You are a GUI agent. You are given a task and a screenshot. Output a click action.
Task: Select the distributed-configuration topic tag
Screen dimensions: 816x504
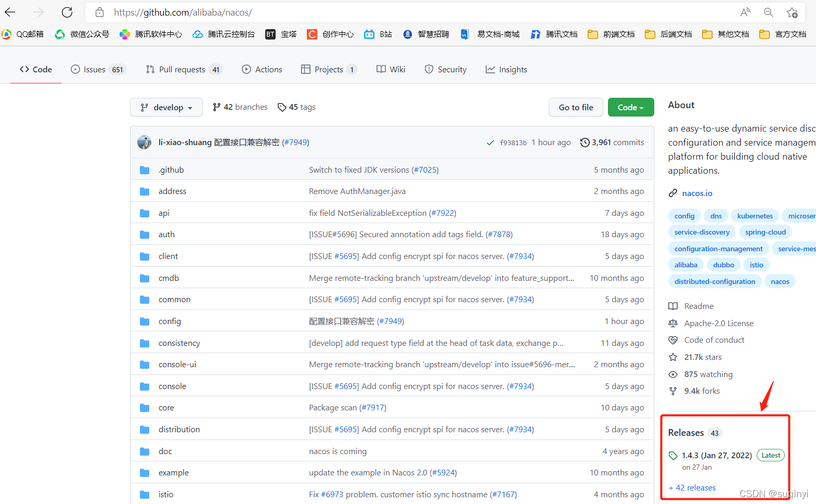click(715, 281)
